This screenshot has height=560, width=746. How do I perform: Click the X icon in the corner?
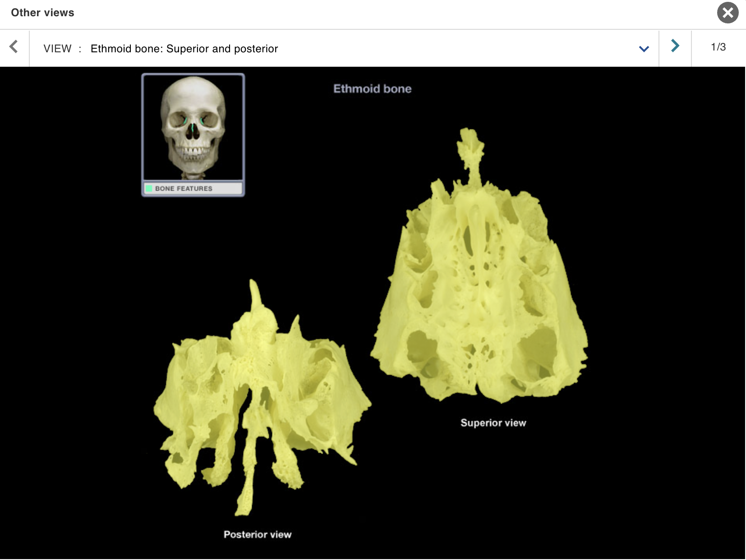coord(727,14)
